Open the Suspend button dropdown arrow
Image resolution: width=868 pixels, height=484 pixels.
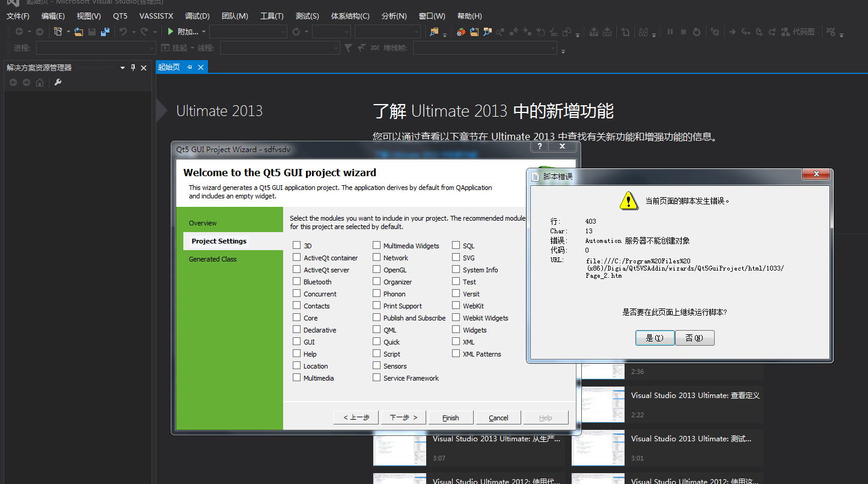193,47
